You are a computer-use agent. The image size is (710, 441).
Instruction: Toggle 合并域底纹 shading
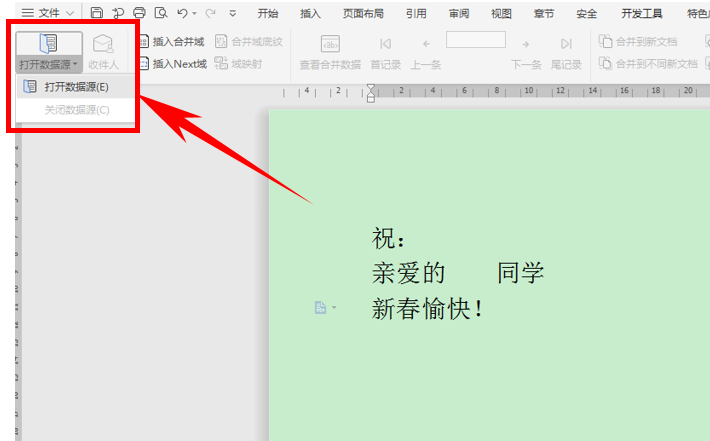[x=249, y=42]
